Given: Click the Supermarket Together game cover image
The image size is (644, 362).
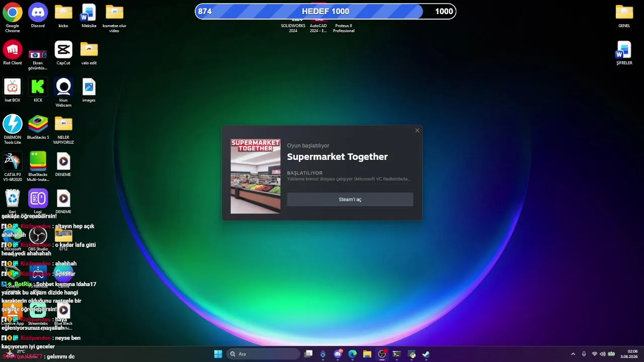Looking at the screenshot, I should coord(256,176).
